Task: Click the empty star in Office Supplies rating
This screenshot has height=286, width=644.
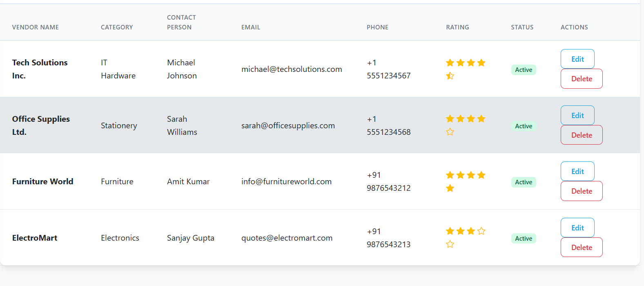Action: tap(450, 132)
